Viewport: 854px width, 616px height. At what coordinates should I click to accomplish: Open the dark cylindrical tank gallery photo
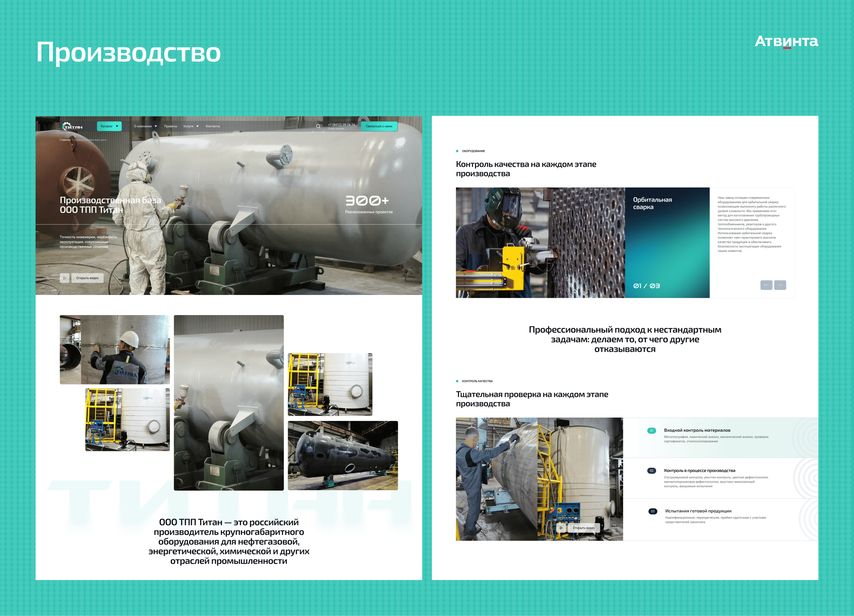click(x=343, y=456)
